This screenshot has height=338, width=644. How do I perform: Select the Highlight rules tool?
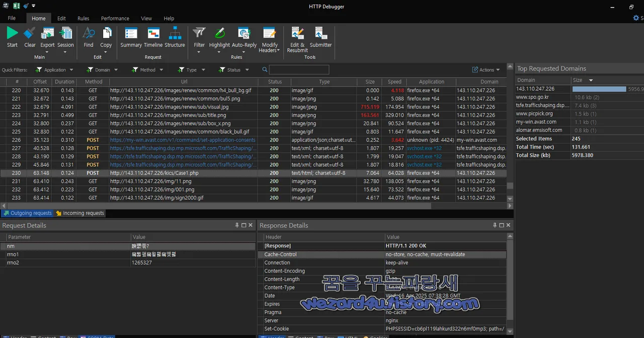pyautogui.click(x=219, y=38)
